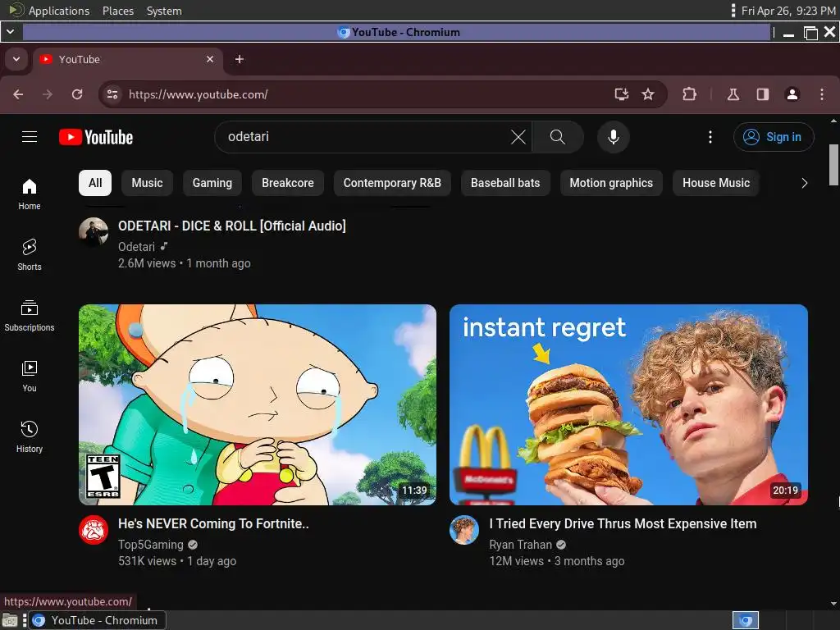Click YouTube - Chromium taskbar button
840x630 pixels.
[x=97, y=620]
